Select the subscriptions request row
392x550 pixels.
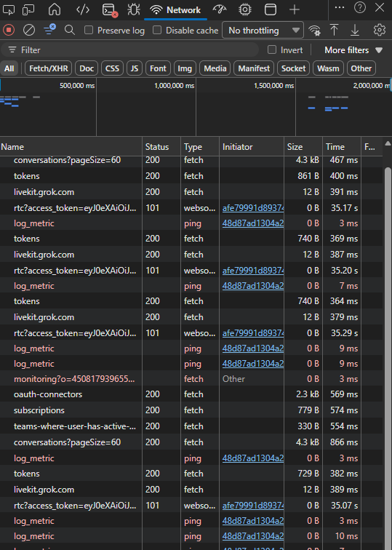point(191,410)
